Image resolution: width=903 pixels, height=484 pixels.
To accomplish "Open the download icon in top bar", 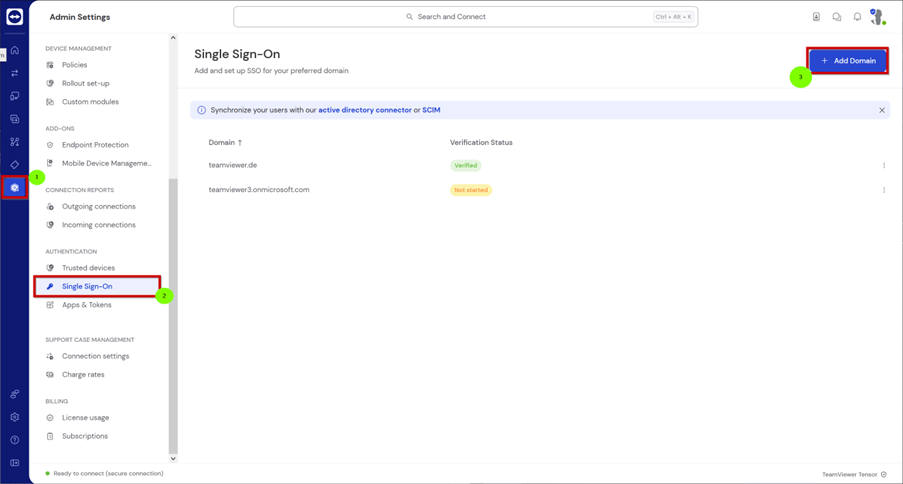I will pyautogui.click(x=816, y=17).
